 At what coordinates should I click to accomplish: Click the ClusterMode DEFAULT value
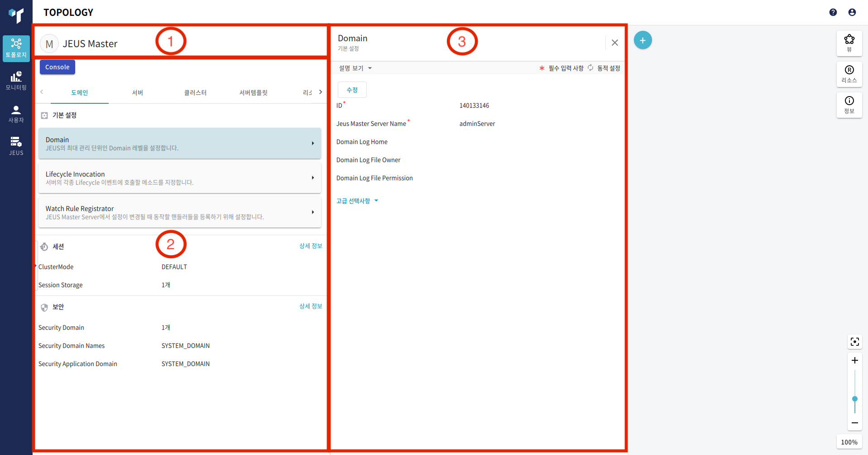click(x=174, y=267)
